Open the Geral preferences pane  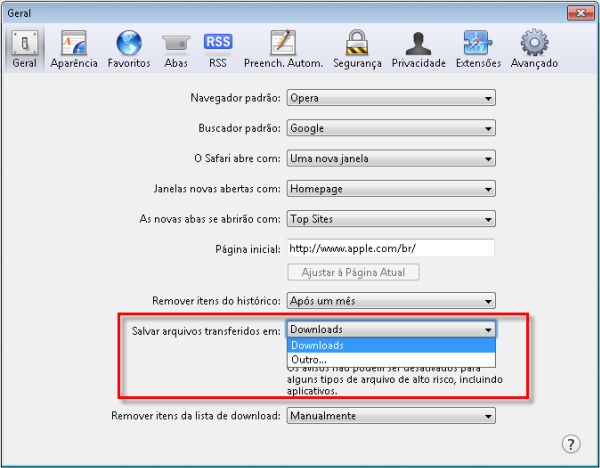coord(25,49)
